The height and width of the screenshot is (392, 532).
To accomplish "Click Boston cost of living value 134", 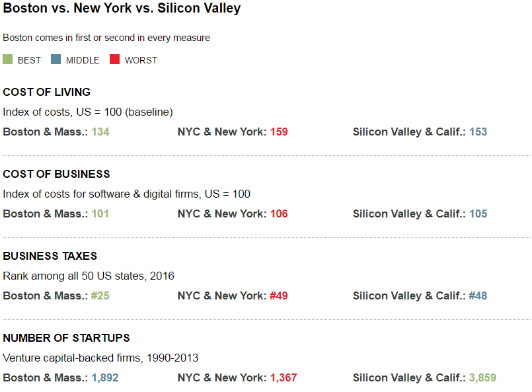I will click(x=100, y=132).
